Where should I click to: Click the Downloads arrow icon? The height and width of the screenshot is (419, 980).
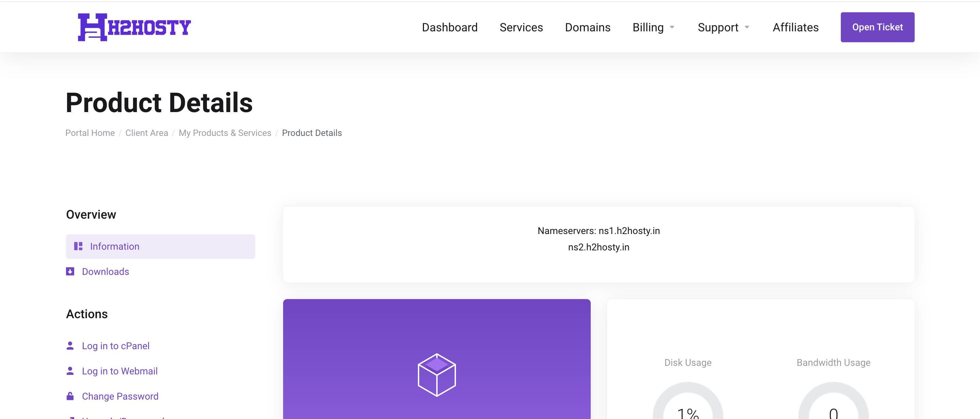point(70,271)
